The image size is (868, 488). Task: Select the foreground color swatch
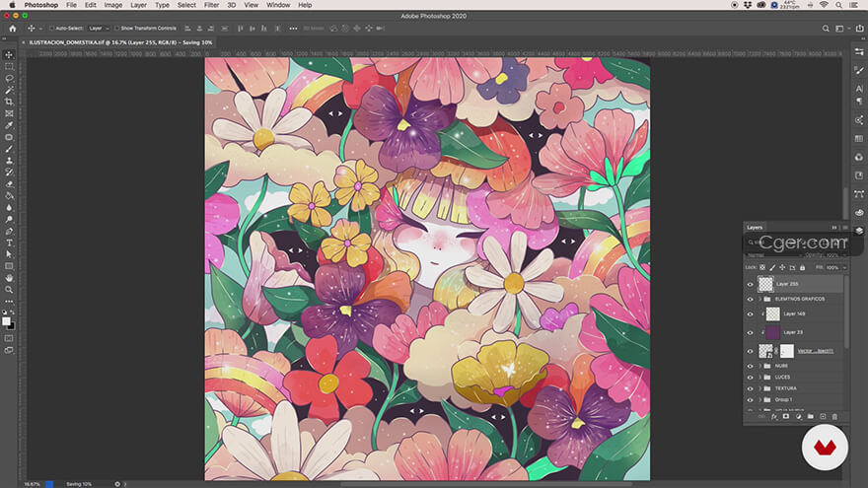(x=6, y=321)
